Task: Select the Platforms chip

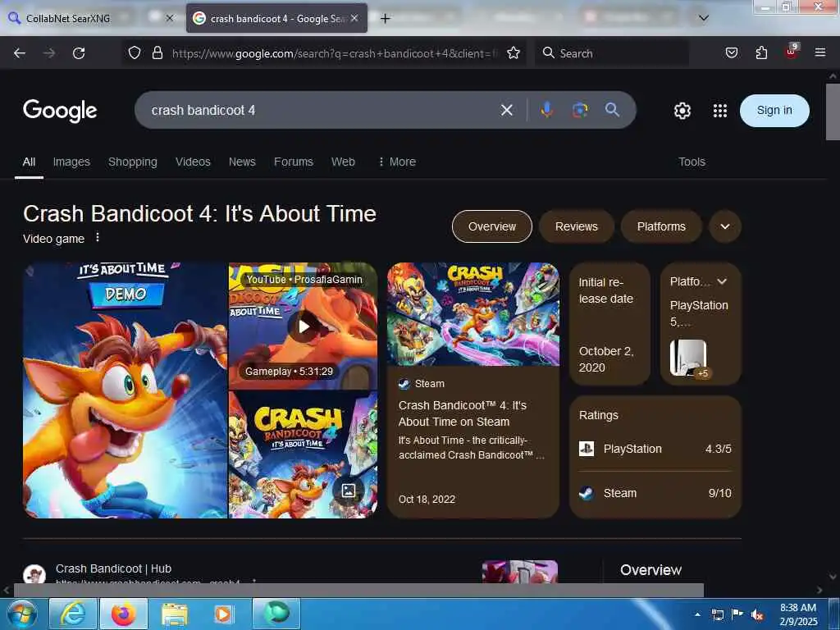Action: [661, 226]
